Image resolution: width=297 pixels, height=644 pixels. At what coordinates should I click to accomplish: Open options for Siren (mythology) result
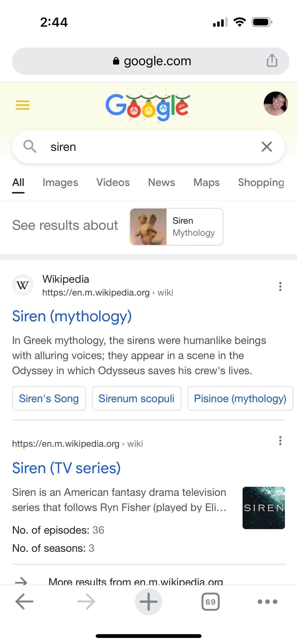point(280,286)
